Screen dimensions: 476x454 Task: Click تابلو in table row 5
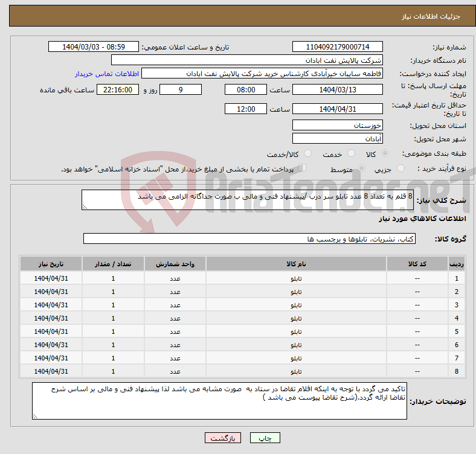pyautogui.click(x=296, y=332)
